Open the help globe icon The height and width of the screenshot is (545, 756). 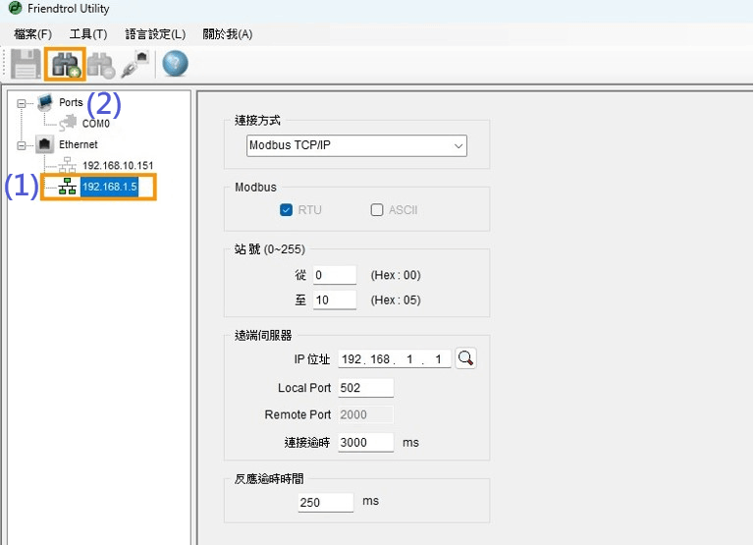click(175, 65)
